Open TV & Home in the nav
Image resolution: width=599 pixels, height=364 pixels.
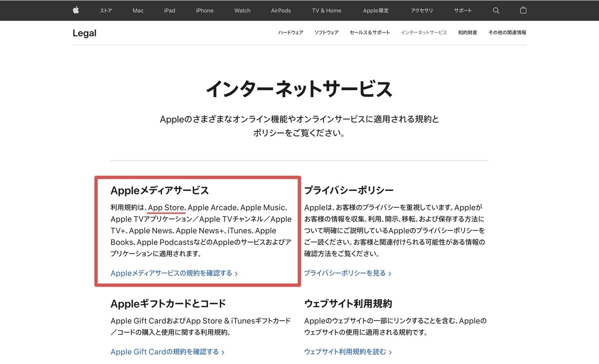[327, 10]
